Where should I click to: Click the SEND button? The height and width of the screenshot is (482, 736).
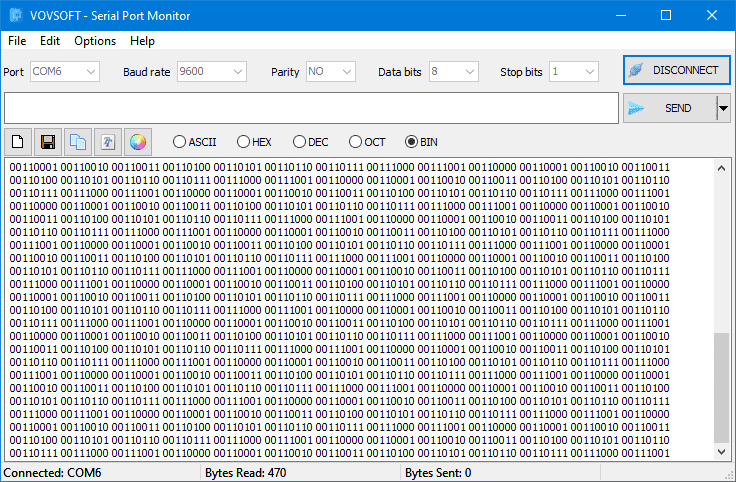[670, 108]
